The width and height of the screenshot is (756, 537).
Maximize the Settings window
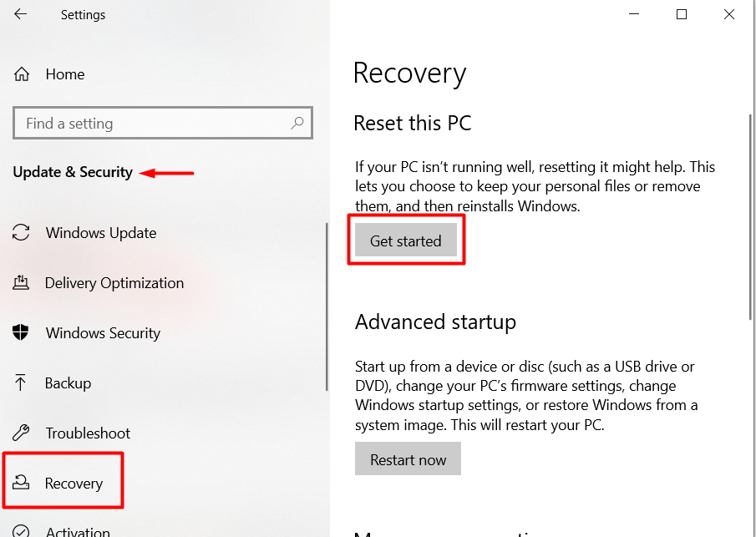coord(682,14)
